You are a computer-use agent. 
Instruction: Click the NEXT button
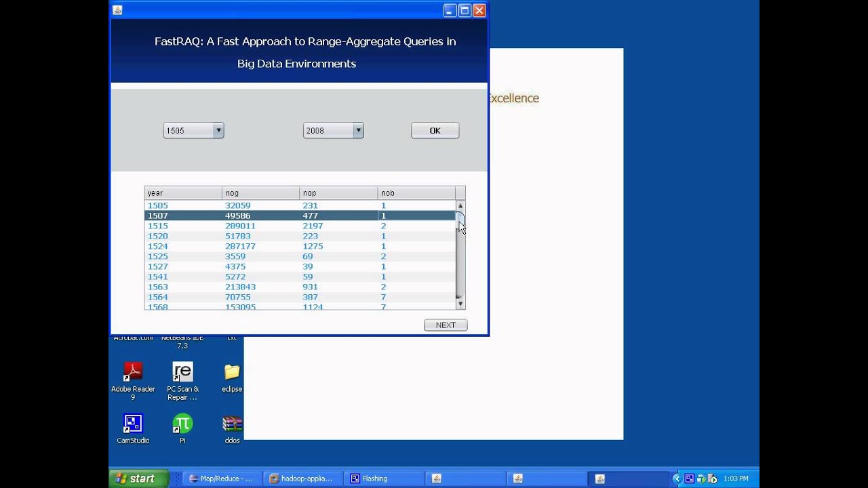pos(446,325)
